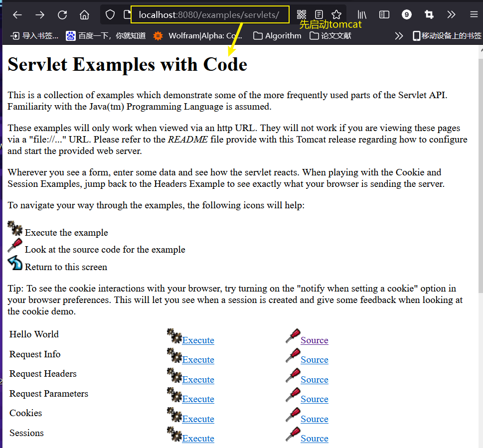Open the Baidu bookmark
The height and width of the screenshot is (448, 483).
[x=106, y=36]
